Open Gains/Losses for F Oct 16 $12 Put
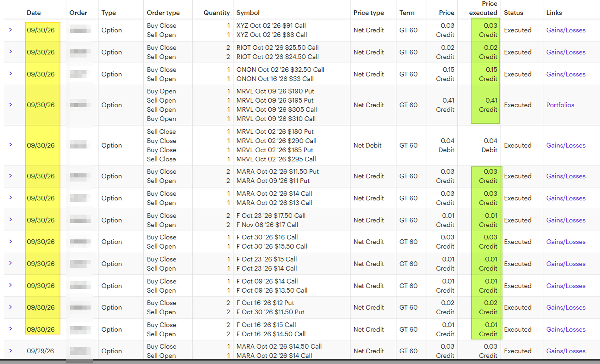600x364 pixels. 566,308
